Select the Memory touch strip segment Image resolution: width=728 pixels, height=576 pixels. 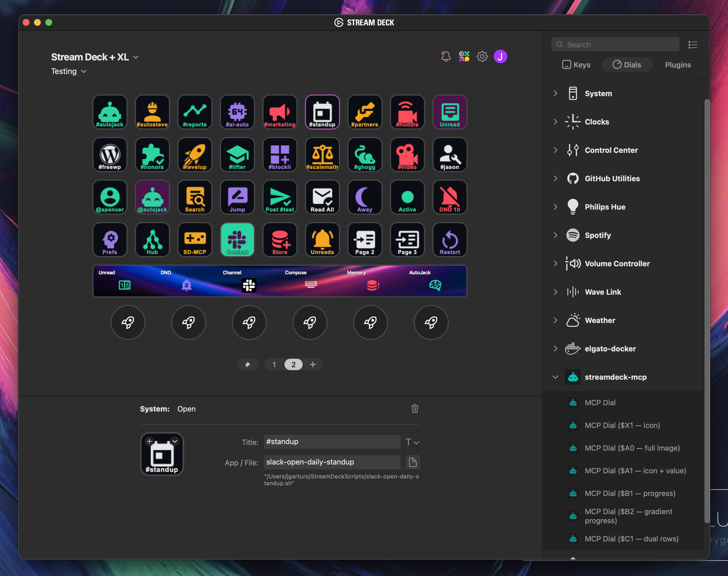coord(373,281)
